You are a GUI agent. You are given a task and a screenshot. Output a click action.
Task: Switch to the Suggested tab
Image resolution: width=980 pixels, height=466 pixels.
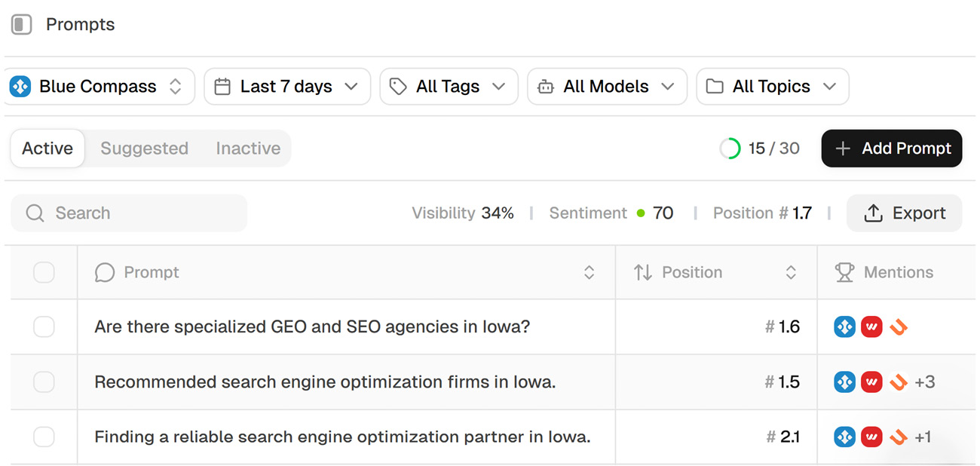[x=144, y=149]
